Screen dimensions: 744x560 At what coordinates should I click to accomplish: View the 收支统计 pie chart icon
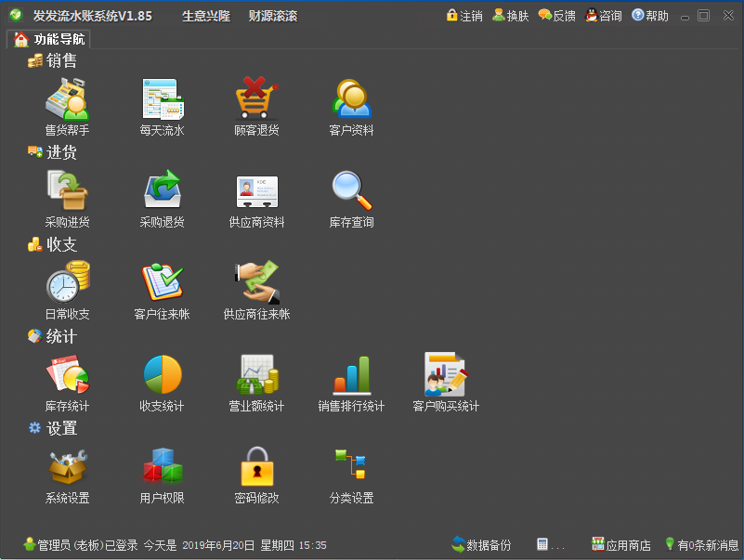pos(163,374)
